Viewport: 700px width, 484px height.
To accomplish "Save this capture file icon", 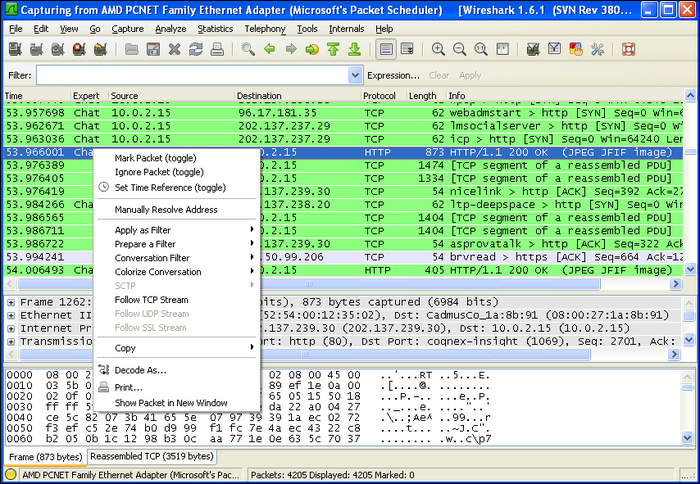I will [153, 49].
